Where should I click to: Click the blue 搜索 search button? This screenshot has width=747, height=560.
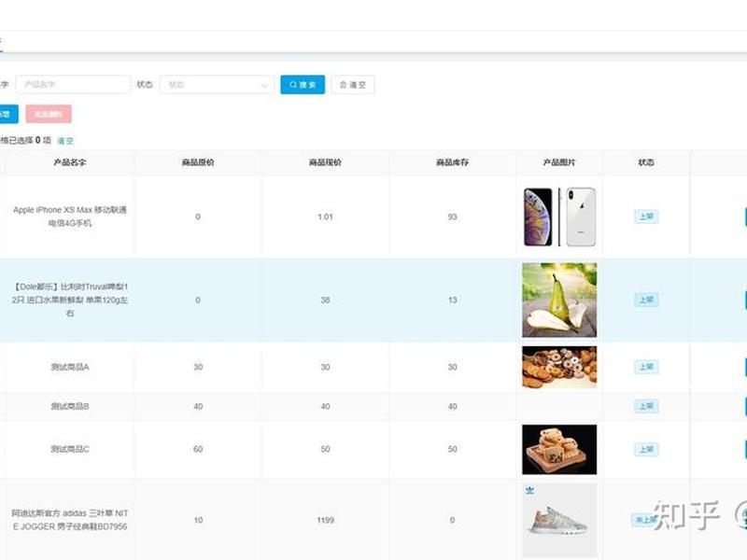pos(303,85)
